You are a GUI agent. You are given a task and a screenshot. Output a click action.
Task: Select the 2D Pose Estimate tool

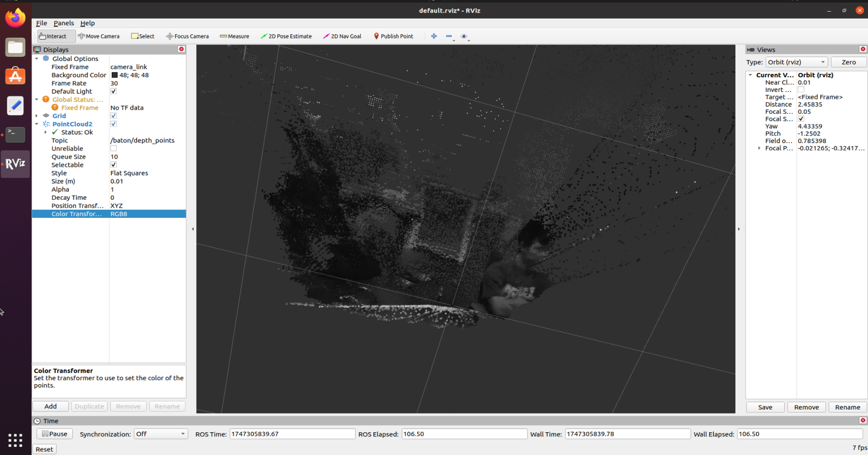point(286,36)
